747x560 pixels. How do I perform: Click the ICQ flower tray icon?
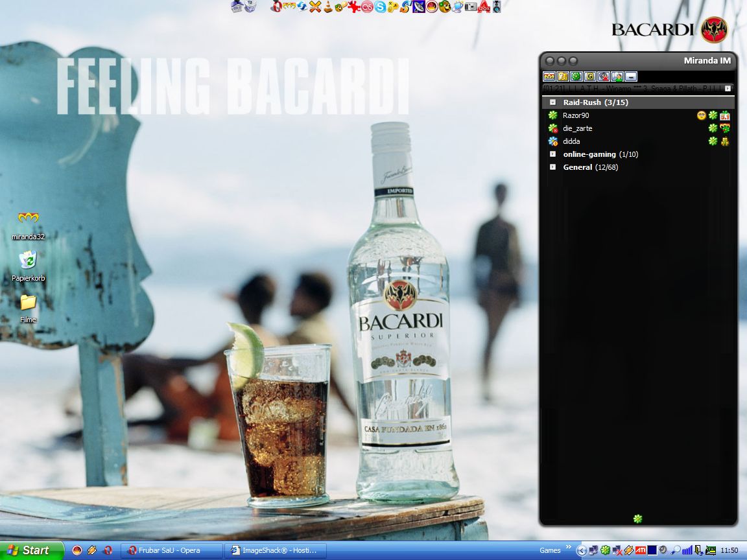[605, 550]
